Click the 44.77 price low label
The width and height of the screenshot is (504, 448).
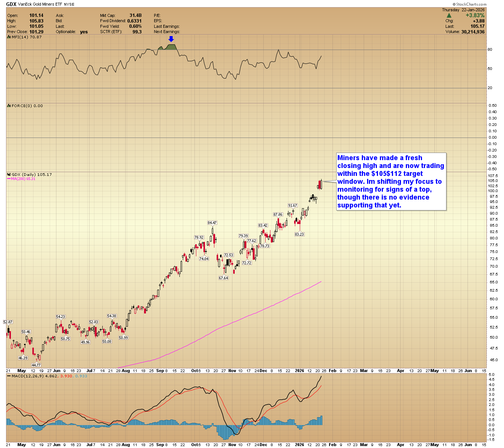[x=36, y=365]
